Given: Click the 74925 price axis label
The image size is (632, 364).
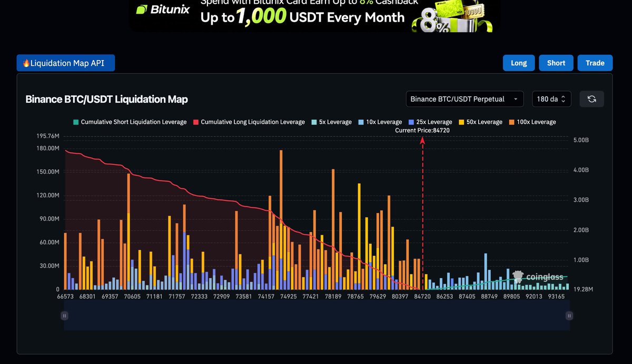Looking at the screenshot, I should [289, 297].
